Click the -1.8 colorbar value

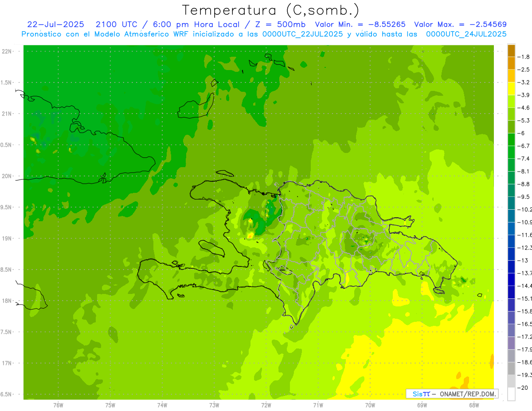tap(524, 57)
